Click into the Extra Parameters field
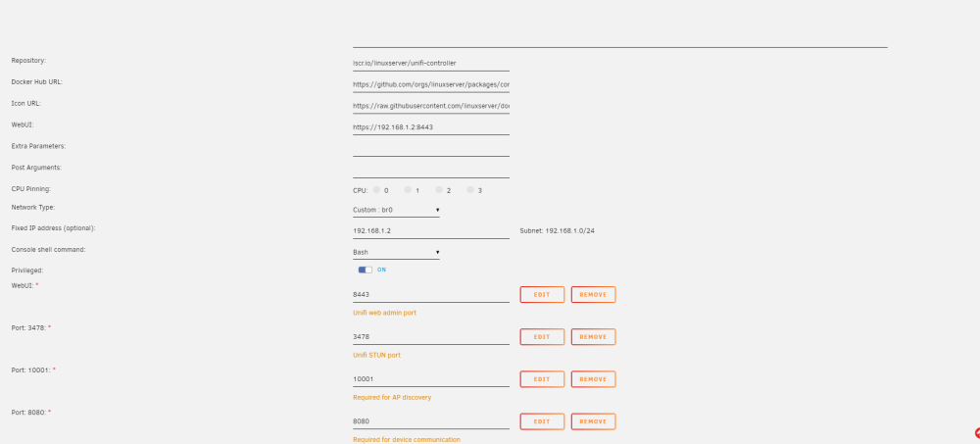 431,148
